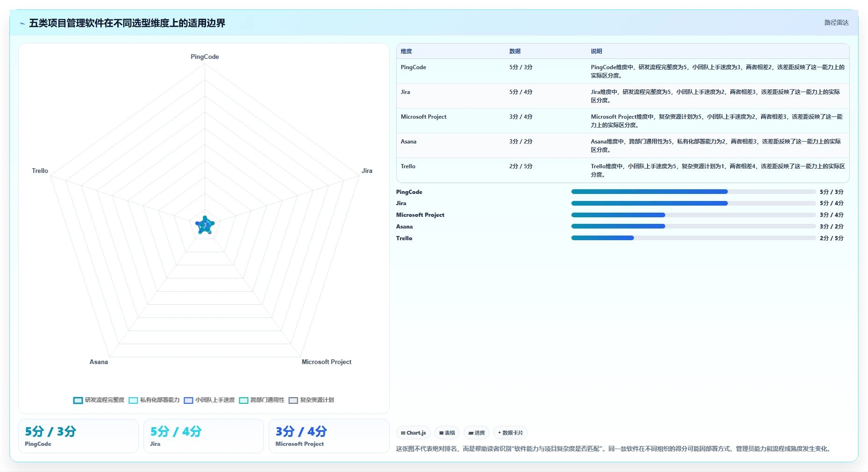Screen dimensions: 868x472
Task: Click the 2分 / 5分 value in the Trello table row
Action: coord(521,166)
